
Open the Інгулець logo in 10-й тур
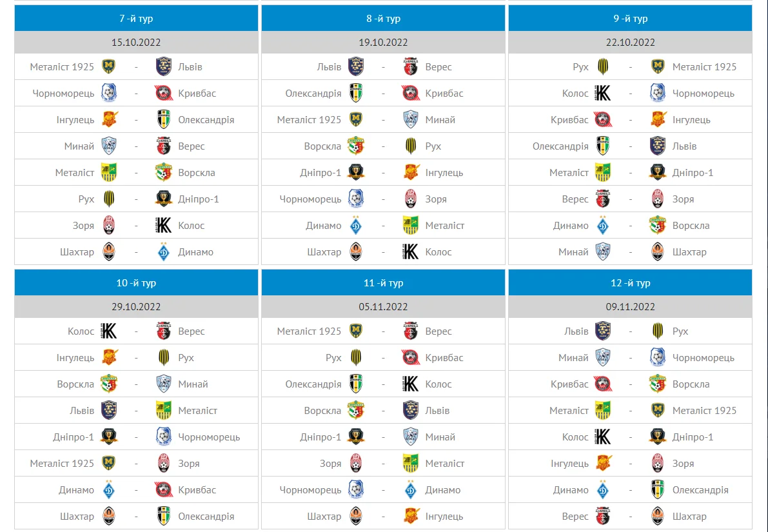tap(109, 358)
